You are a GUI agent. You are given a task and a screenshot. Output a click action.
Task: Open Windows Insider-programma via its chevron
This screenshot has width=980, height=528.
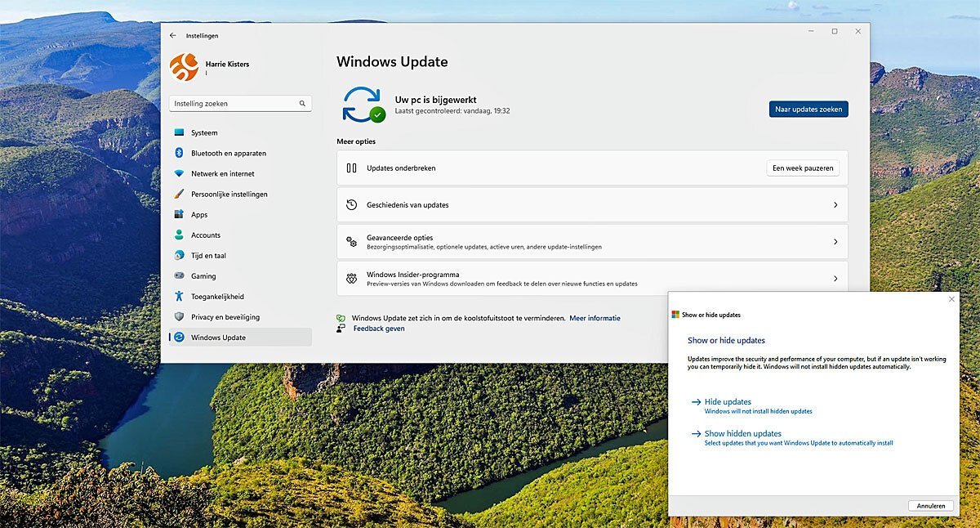(835, 279)
